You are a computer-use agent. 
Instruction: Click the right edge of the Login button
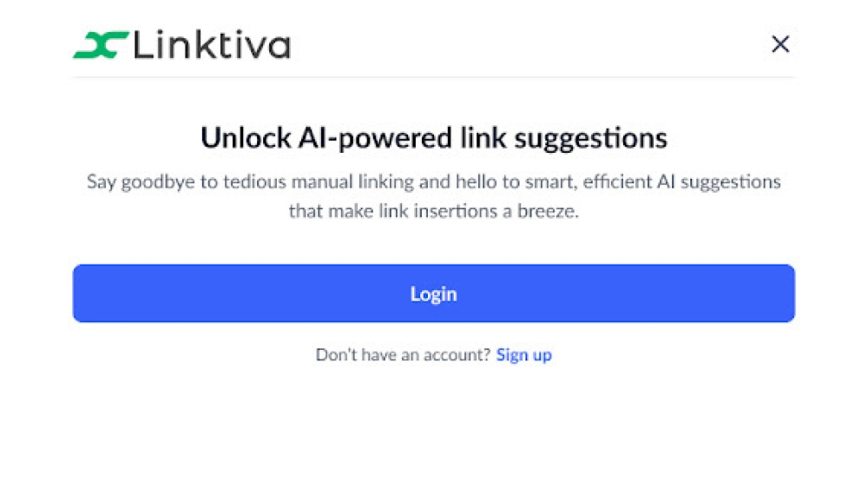(784, 294)
